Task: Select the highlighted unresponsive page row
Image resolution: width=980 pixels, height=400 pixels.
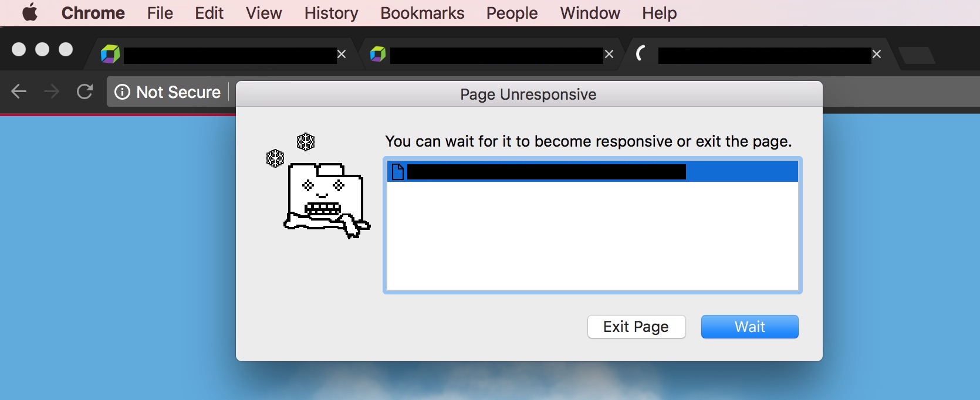Action: pos(593,172)
